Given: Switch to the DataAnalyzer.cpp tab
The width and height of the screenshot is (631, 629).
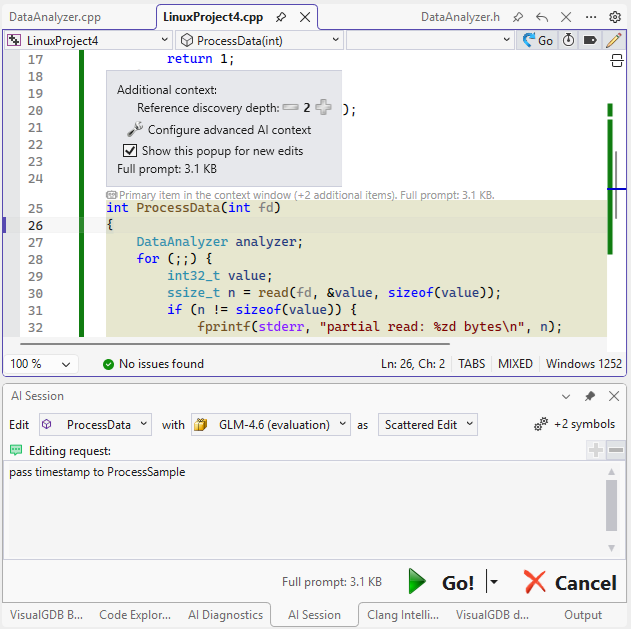Looking at the screenshot, I should [54, 17].
